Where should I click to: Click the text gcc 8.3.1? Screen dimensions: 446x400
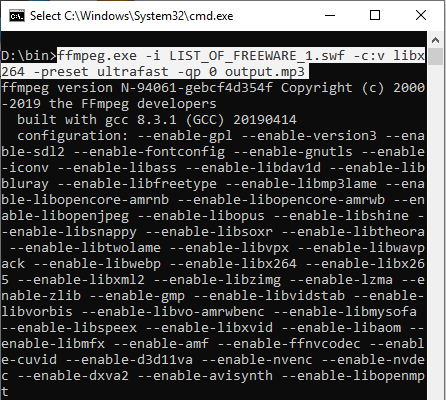pyautogui.click(x=141, y=120)
